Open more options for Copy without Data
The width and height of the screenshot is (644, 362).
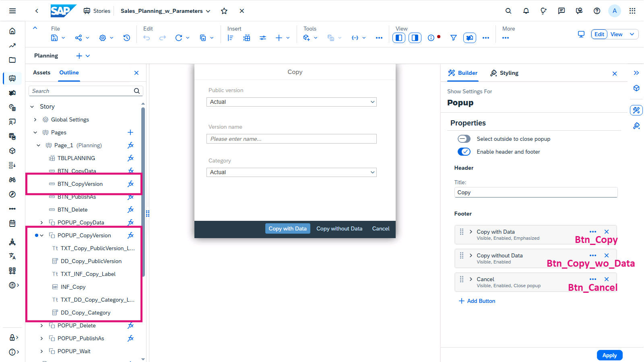[593, 255]
